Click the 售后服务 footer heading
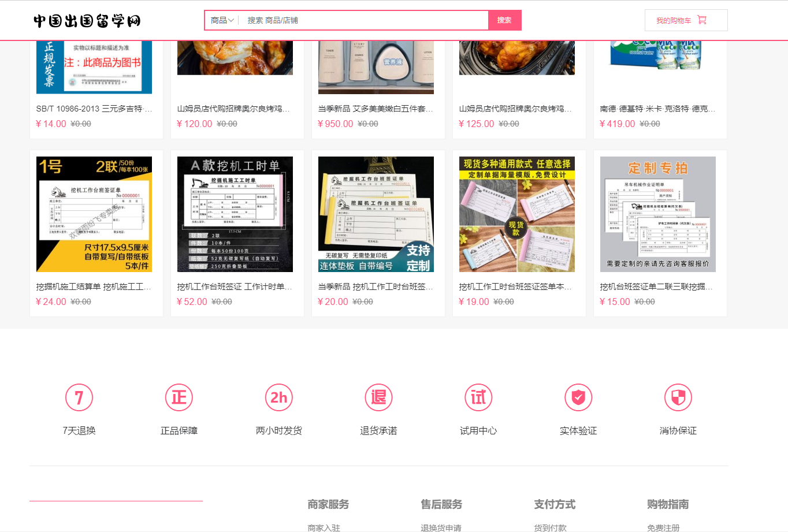 441,504
